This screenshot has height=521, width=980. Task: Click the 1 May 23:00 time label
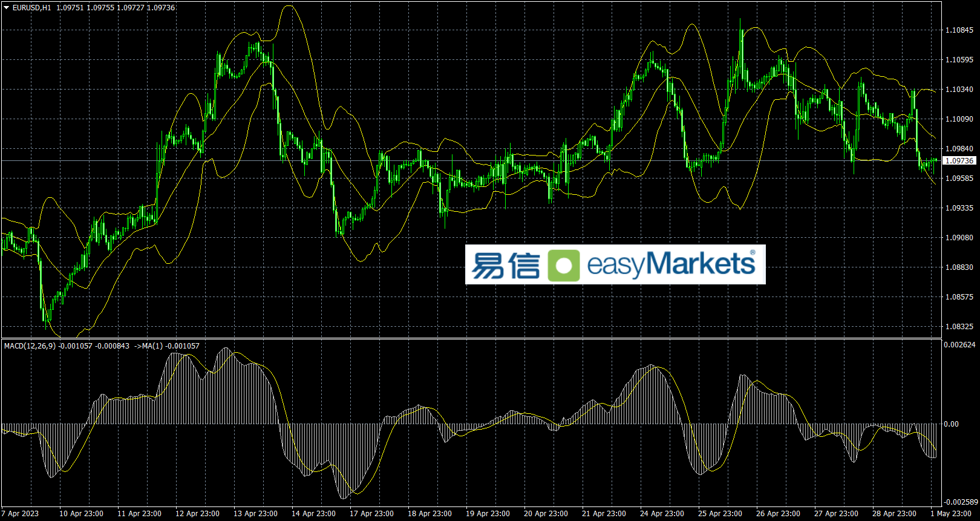pyautogui.click(x=951, y=514)
